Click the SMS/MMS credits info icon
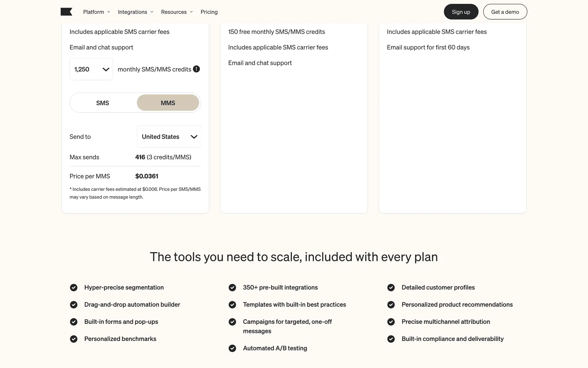This screenshot has width=588, height=368. tap(196, 69)
